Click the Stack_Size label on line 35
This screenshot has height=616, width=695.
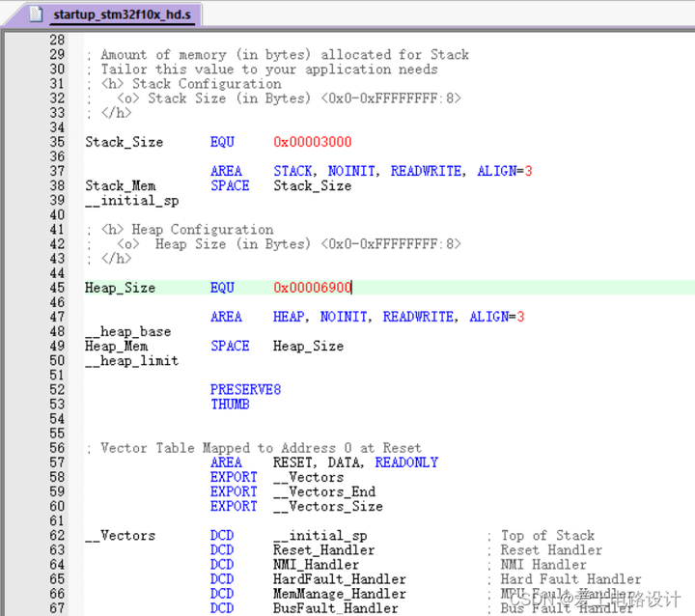(x=125, y=142)
